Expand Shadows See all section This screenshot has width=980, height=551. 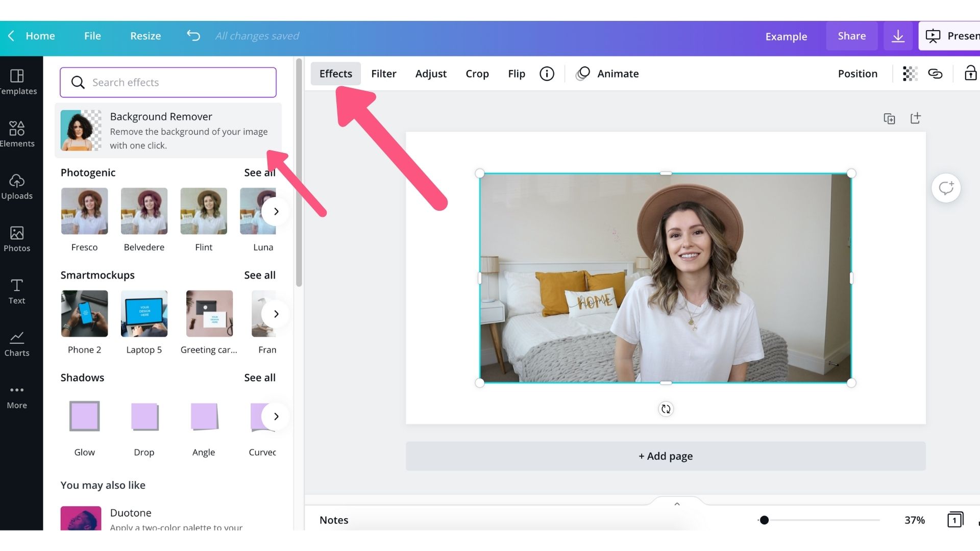(x=259, y=377)
